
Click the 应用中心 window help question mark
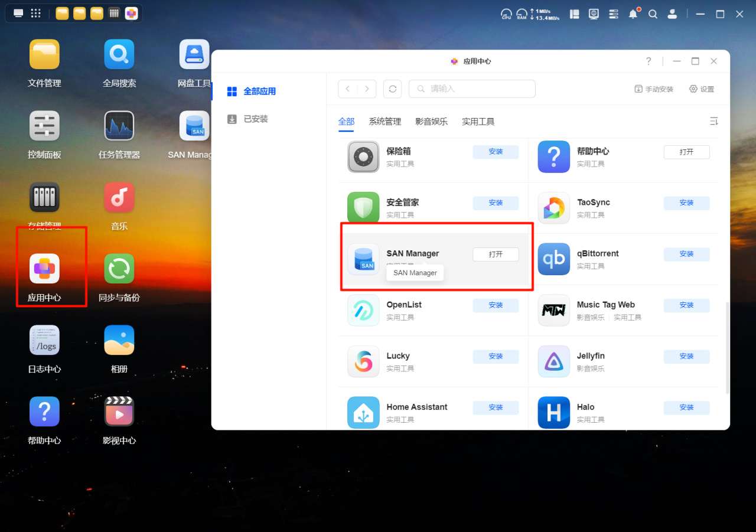click(649, 61)
